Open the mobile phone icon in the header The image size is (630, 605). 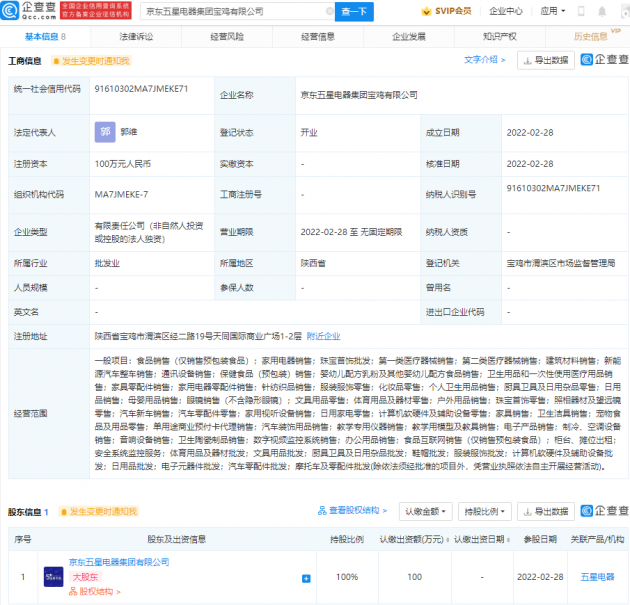[x=581, y=11]
